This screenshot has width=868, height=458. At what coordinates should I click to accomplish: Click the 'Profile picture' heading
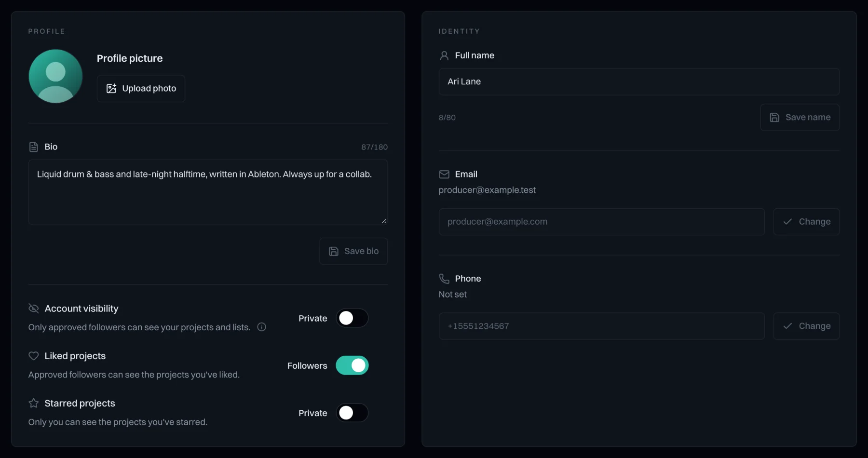[130, 58]
